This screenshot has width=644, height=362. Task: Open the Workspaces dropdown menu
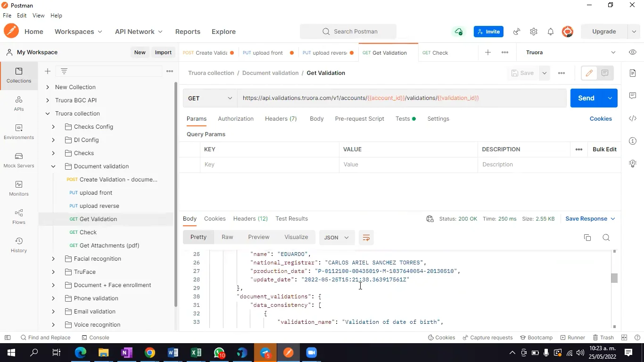click(x=78, y=32)
